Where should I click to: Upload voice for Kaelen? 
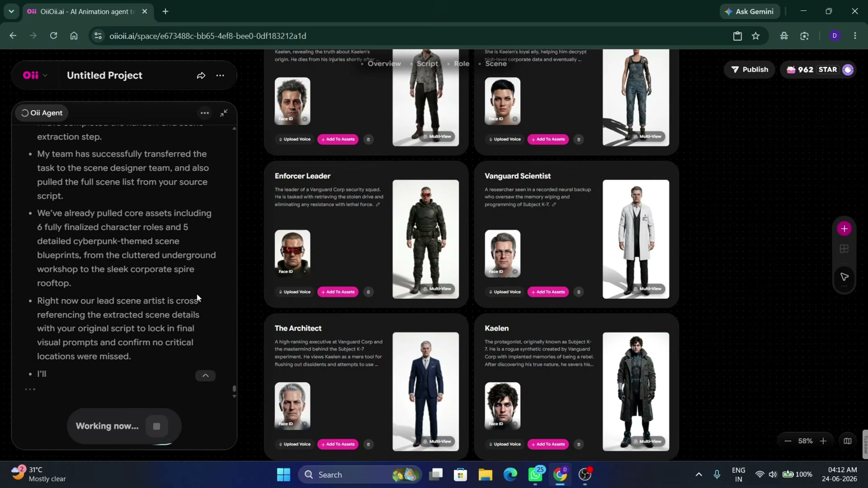pos(505,444)
